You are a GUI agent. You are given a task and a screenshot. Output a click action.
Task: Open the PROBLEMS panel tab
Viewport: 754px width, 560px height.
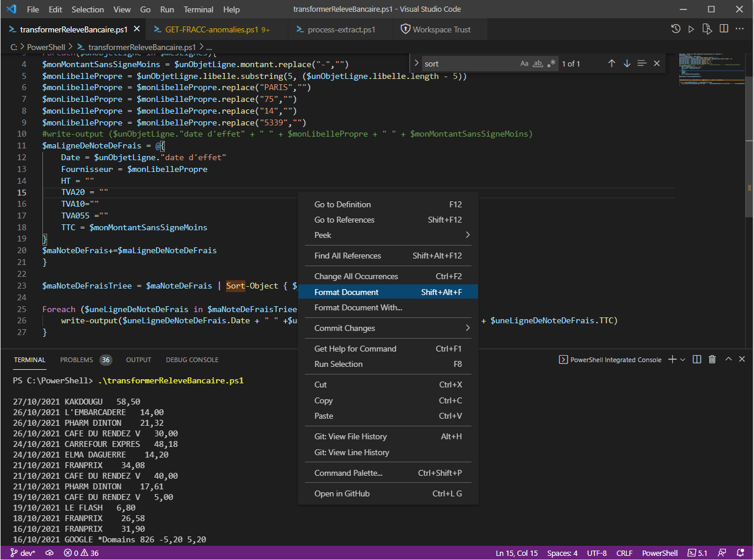pyautogui.click(x=77, y=360)
